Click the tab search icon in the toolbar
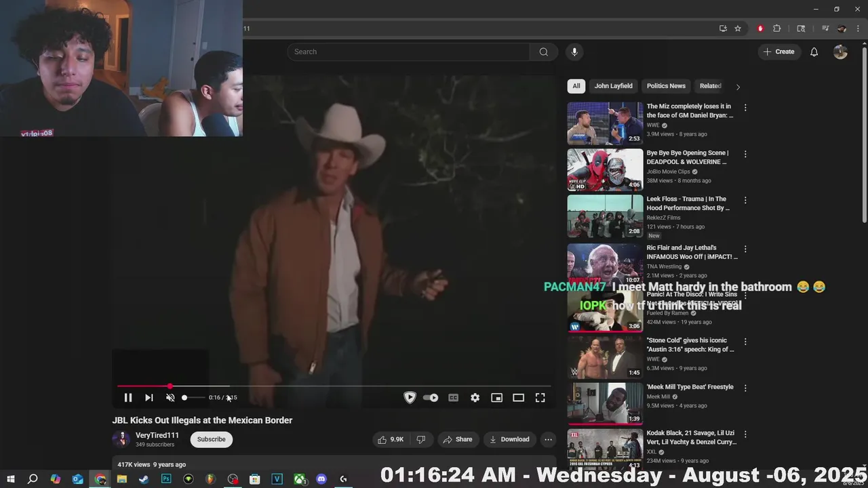Screen dimensions: 868x488 801,28
